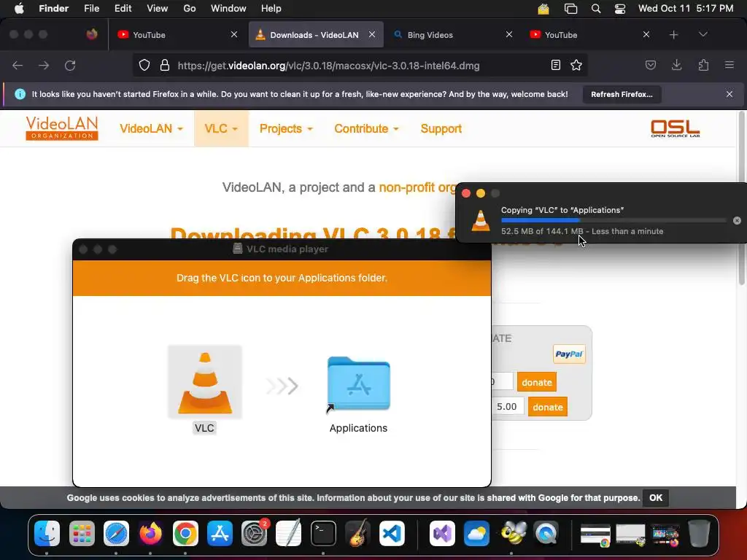The height and width of the screenshot is (560, 747).
Task: Click the date and time clock
Action: 686,9
